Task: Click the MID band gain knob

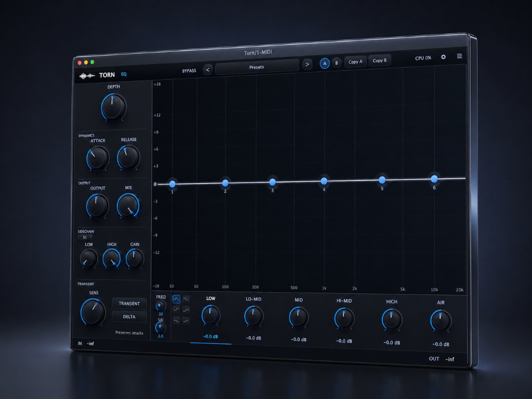Action: point(298,317)
